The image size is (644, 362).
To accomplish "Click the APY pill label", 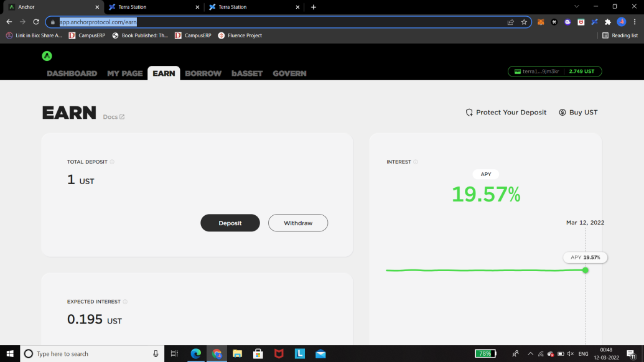I will [x=486, y=174].
